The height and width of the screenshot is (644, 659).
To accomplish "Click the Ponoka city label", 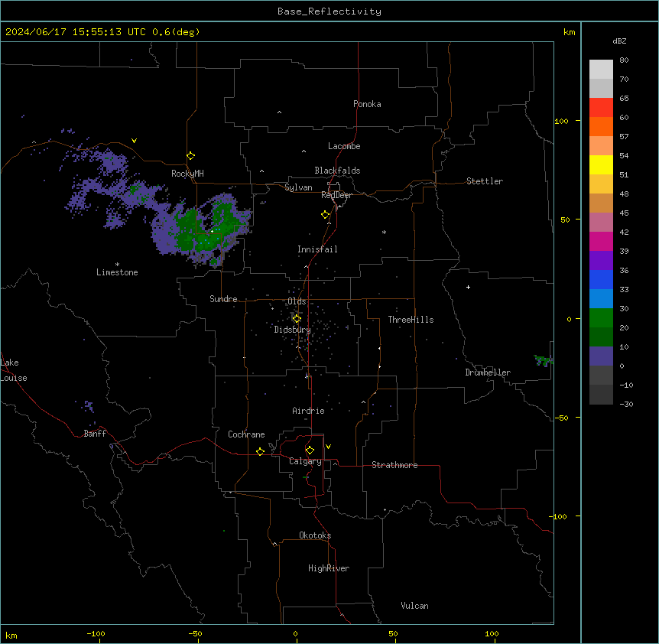I will pos(367,104).
